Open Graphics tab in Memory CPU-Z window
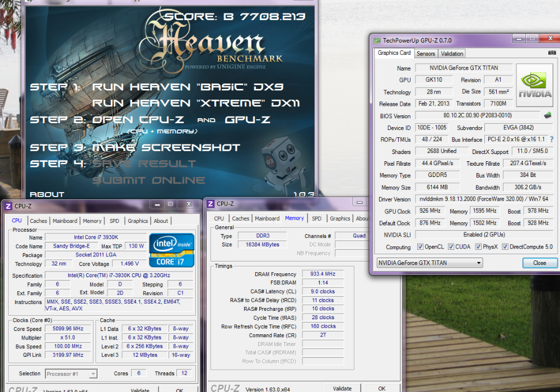Viewport: 560px width, 392px height. (340, 218)
